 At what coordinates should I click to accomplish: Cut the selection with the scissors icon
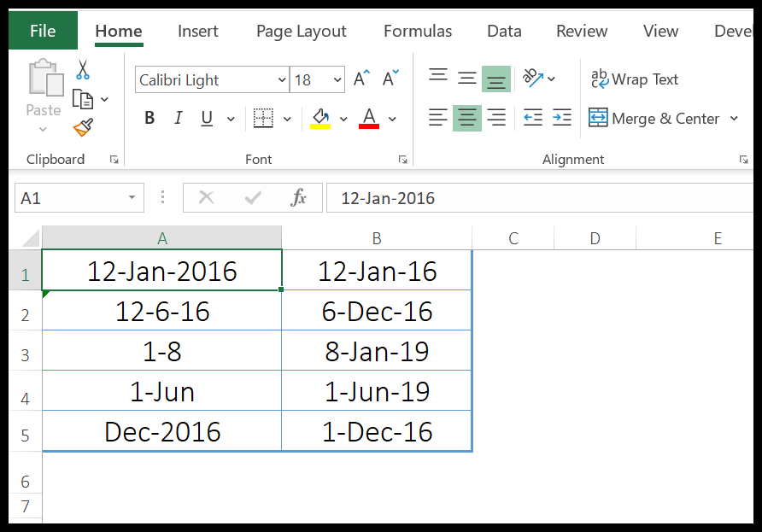click(83, 70)
